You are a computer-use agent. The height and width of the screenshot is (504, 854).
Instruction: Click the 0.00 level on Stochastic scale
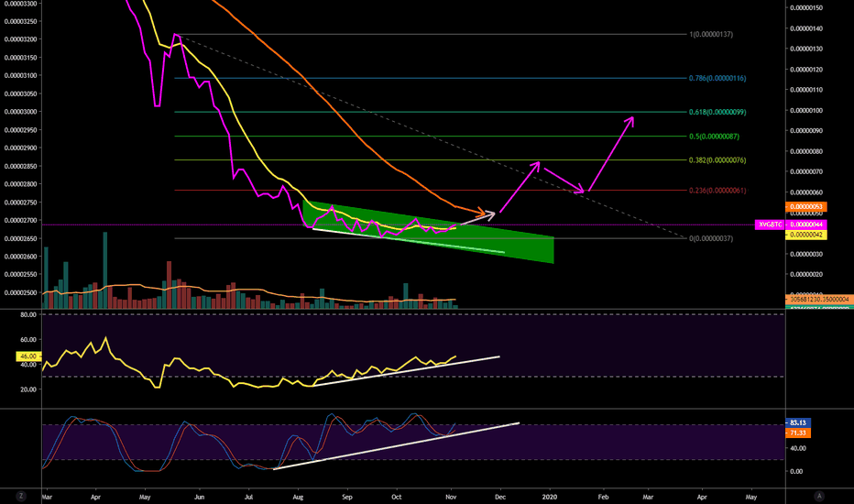point(796,472)
